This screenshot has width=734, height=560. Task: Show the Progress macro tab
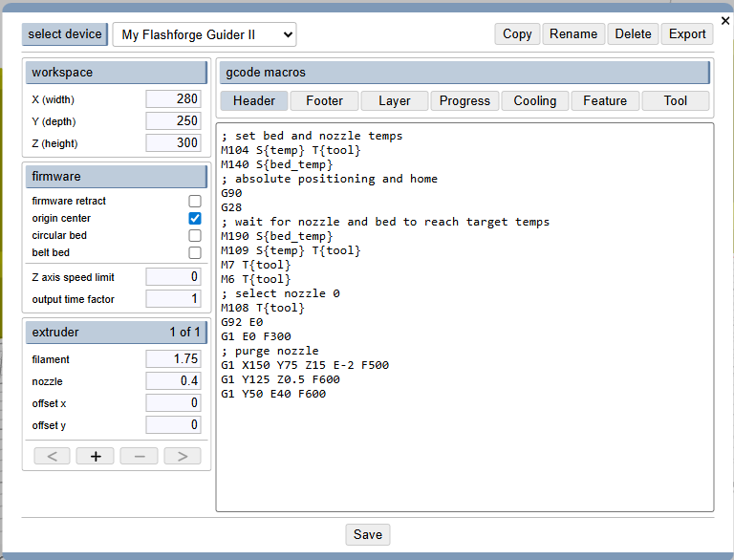pos(464,100)
